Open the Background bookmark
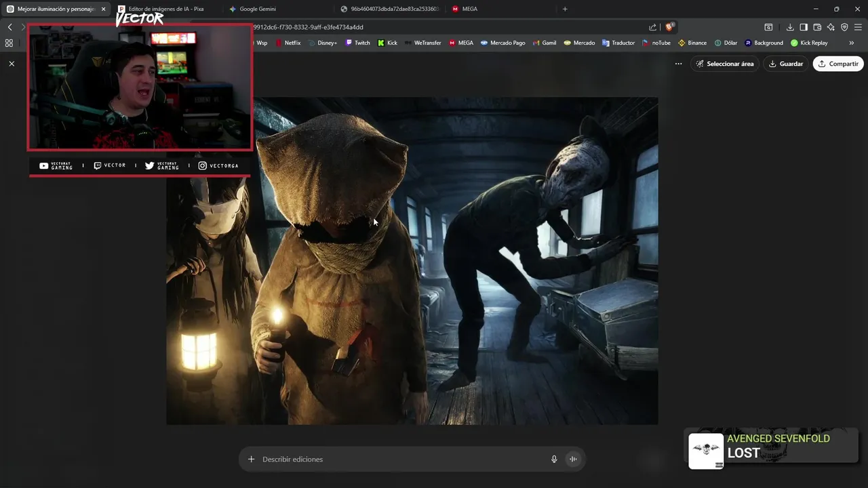This screenshot has height=488, width=868. [764, 43]
